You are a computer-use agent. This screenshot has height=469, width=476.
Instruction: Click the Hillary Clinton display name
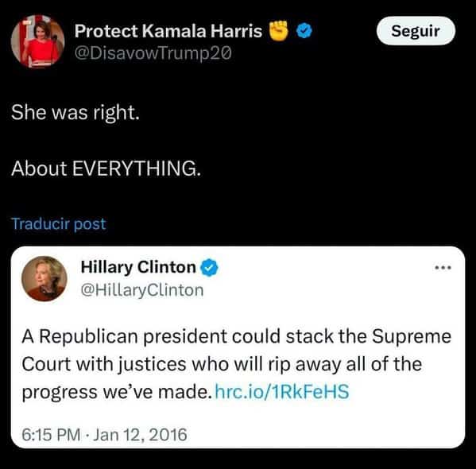[138, 268]
